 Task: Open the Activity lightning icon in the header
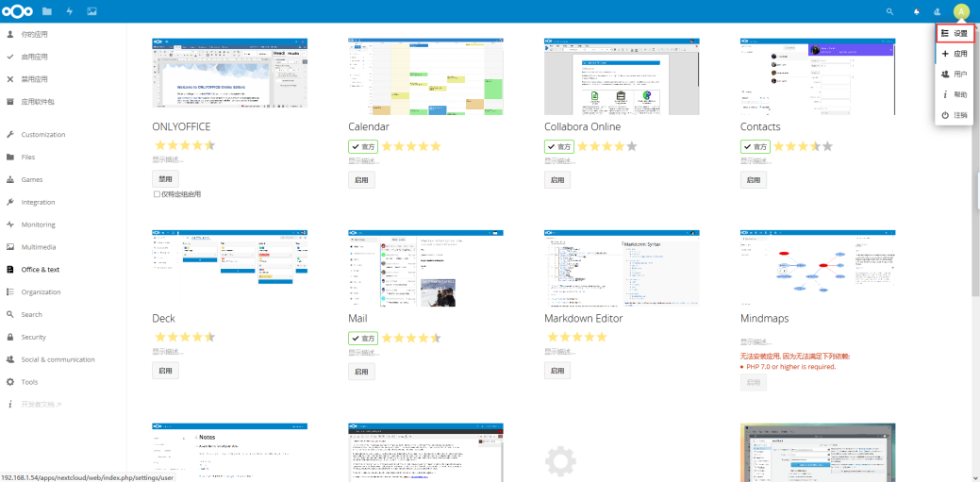(x=70, y=11)
